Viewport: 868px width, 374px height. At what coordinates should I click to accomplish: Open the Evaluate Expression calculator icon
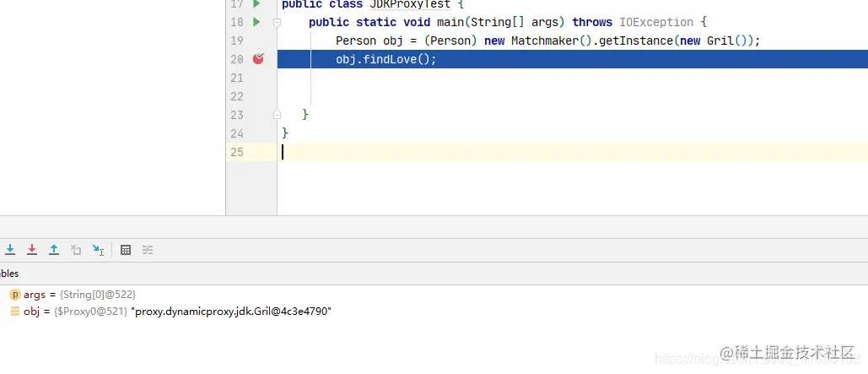[126, 250]
